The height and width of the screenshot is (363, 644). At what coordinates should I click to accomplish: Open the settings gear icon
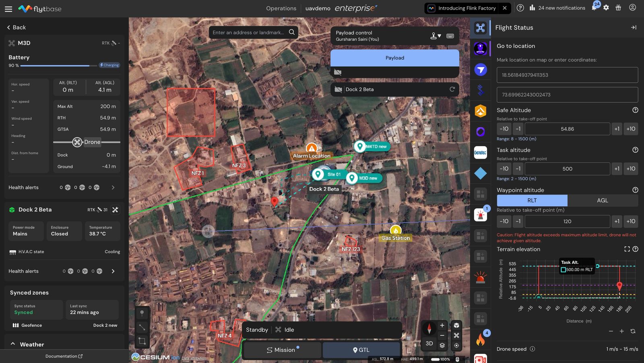coord(606,8)
